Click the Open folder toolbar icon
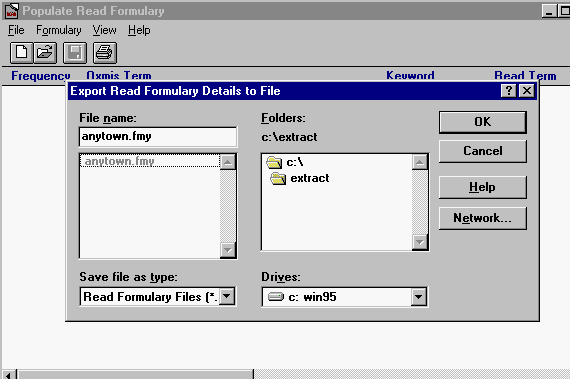 click(45, 53)
